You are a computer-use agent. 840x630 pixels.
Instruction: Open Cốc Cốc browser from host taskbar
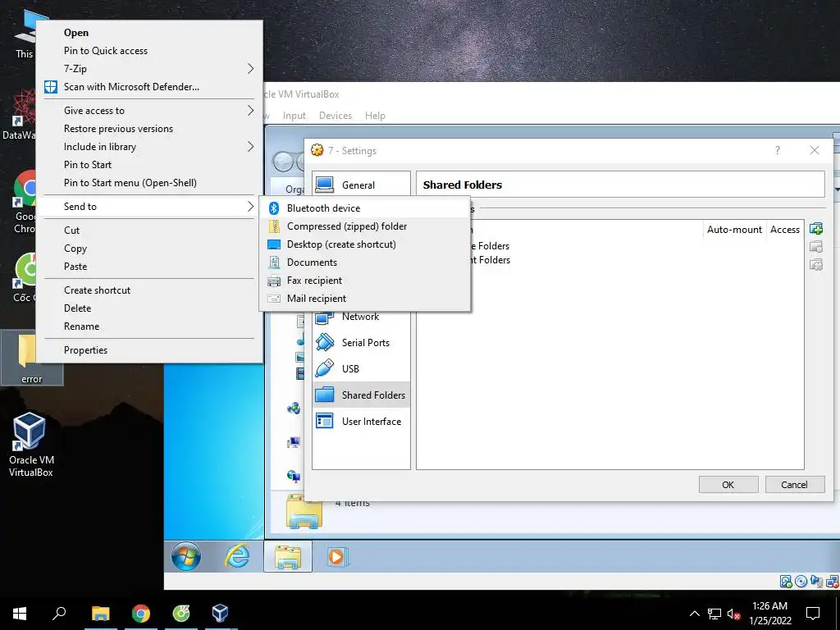[x=181, y=614]
